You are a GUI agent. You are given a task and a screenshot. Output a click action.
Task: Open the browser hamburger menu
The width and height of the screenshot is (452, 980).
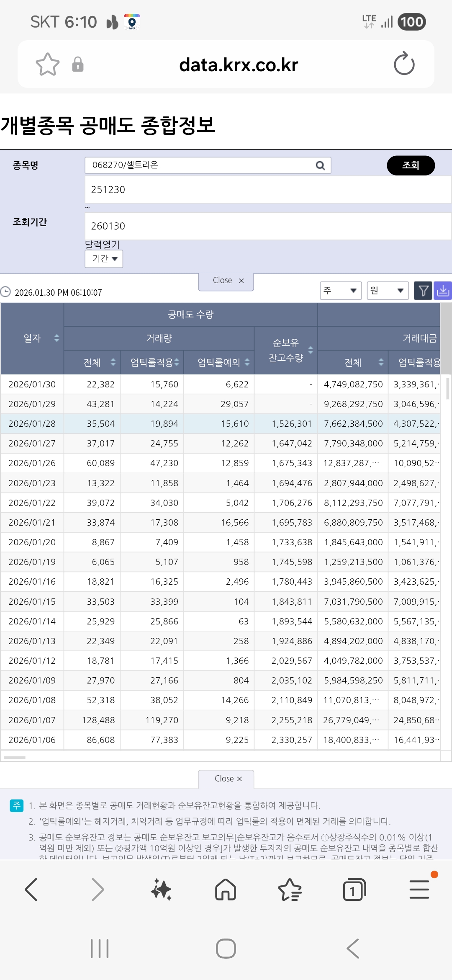coord(419,890)
